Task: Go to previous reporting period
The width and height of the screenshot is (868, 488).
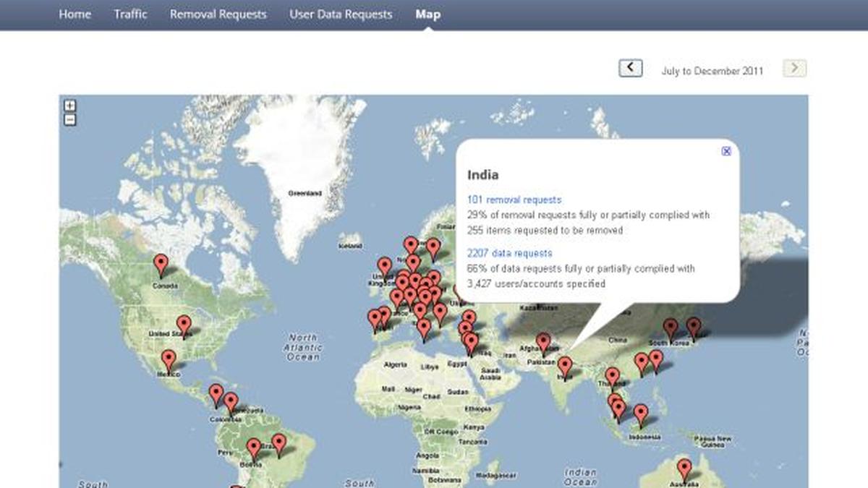Action: click(x=630, y=68)
